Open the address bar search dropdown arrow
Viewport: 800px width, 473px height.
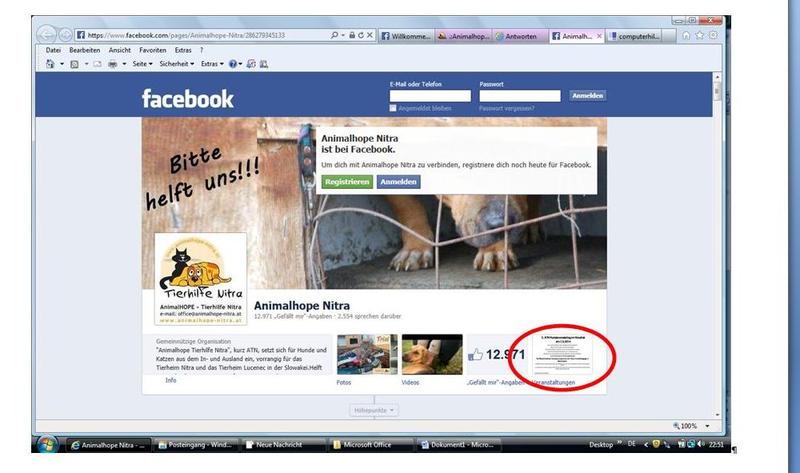pyautogui.click(x=343, y=35)
